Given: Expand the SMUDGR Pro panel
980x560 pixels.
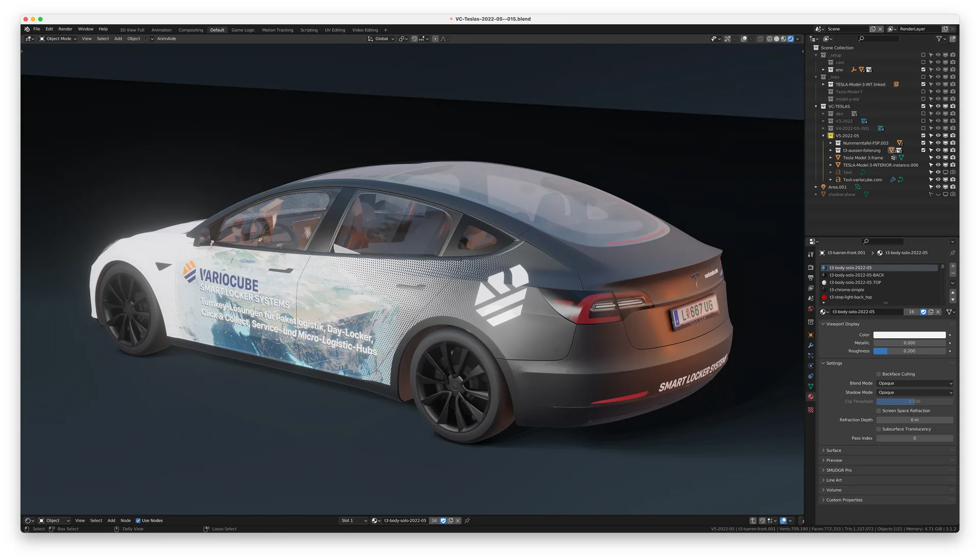Looking at the screenshot, I should [839, 470].
